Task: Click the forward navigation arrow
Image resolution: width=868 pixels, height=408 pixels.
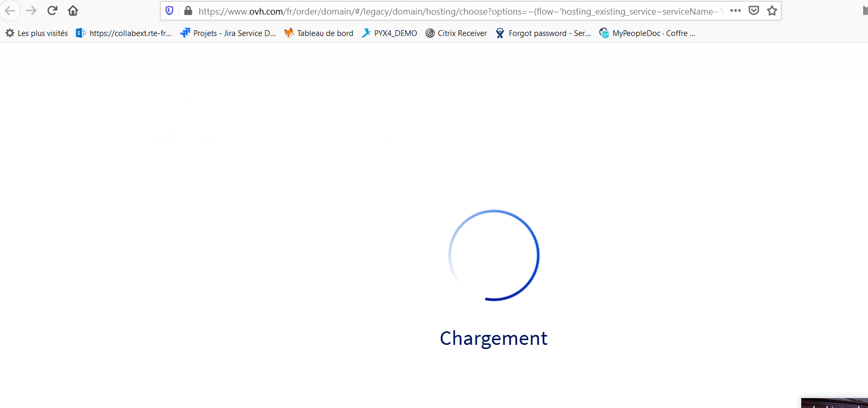Action: point(31,10)
